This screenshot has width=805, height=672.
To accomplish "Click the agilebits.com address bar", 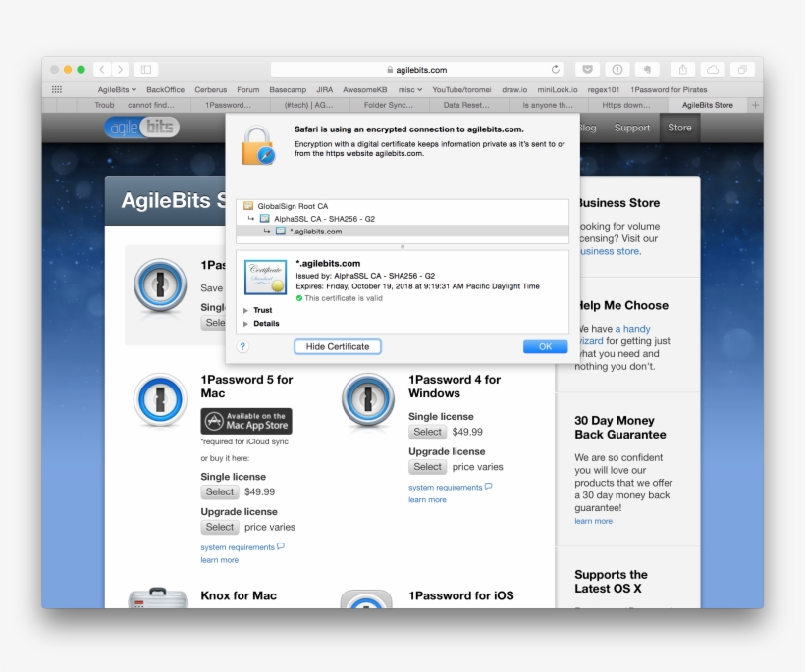I will 417,70.
